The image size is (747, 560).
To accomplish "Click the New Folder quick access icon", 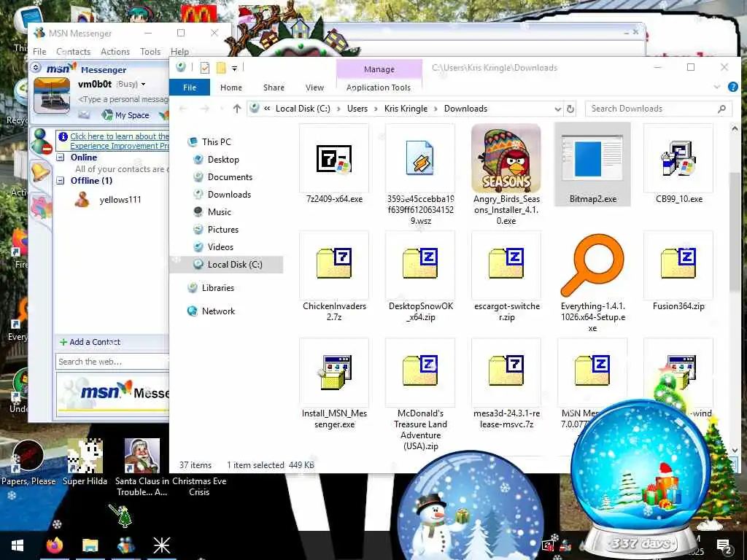I will click(x=221, y=68).
